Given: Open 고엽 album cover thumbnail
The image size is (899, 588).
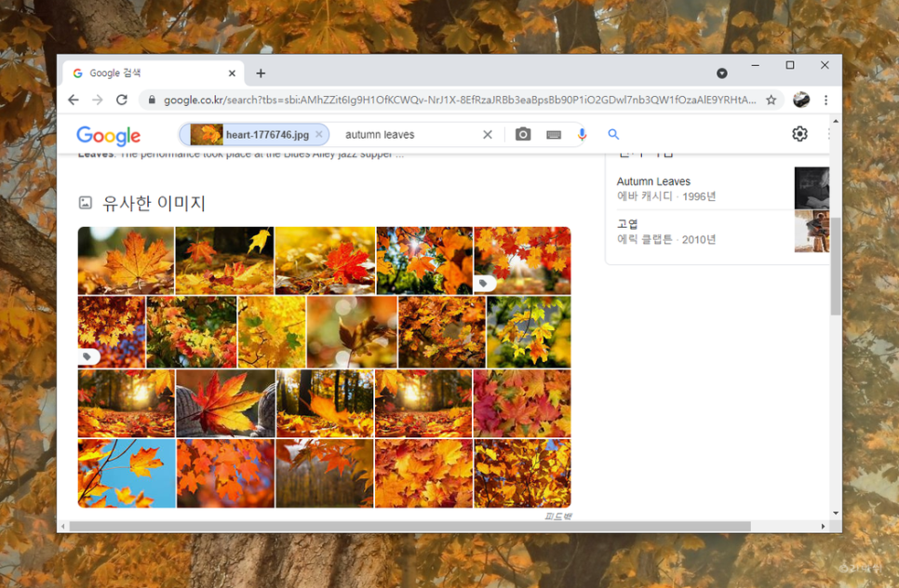Looking at the screenshot, I should pyautogui.click(x=812, y=232).
